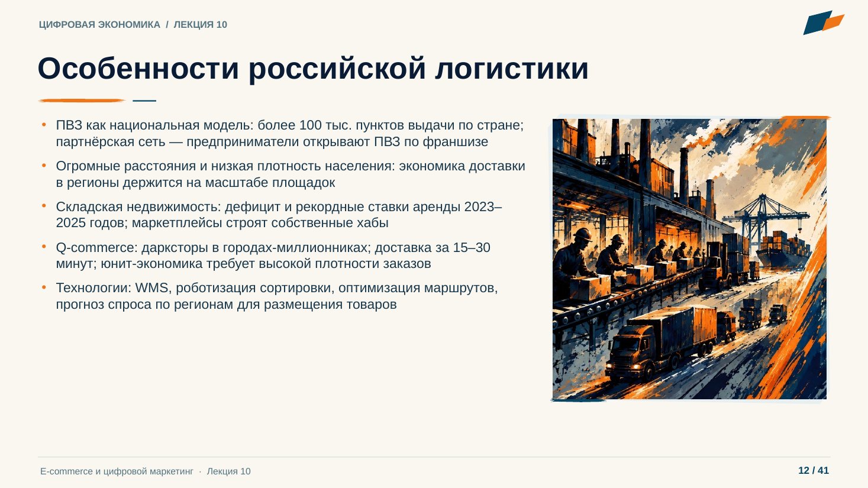The width and height of the screenshot is (868, 488).
Task: Click the slide number '12 / 41'
Action: (814, 471)
